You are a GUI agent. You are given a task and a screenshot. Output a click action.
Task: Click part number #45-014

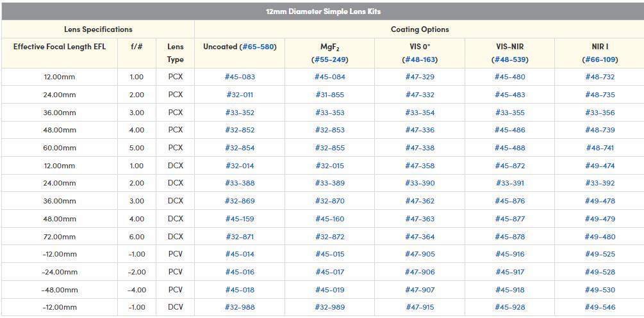240,254
